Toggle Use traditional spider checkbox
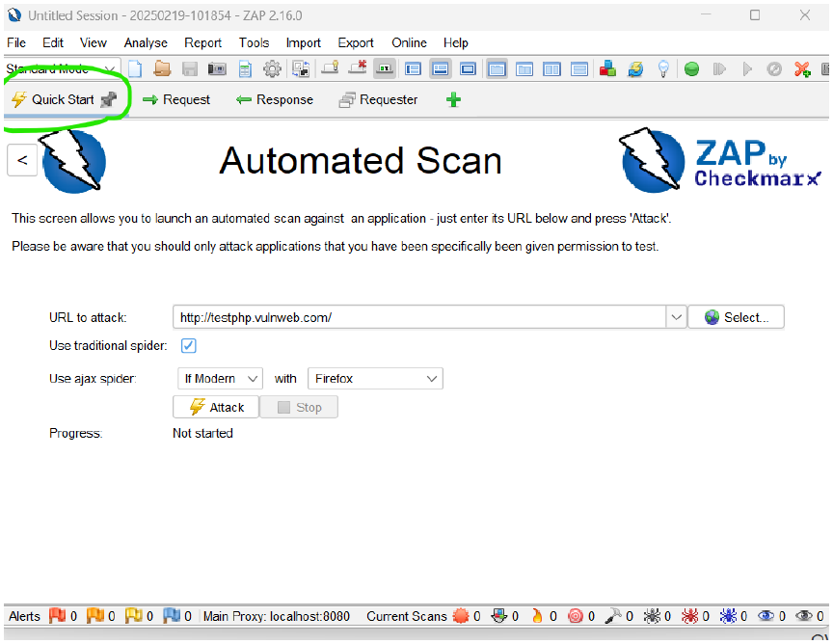The width and height of the screenshot is (833, 644). [x=189, y=345]
